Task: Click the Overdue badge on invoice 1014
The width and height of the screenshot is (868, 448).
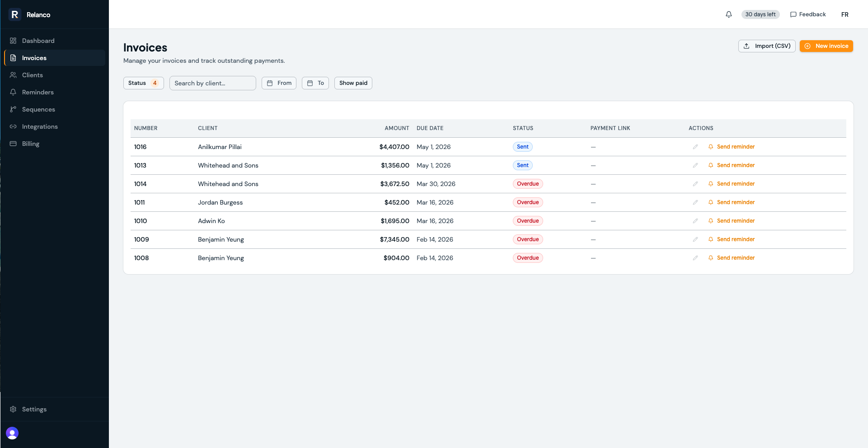Action: click(x=528, y=184)
